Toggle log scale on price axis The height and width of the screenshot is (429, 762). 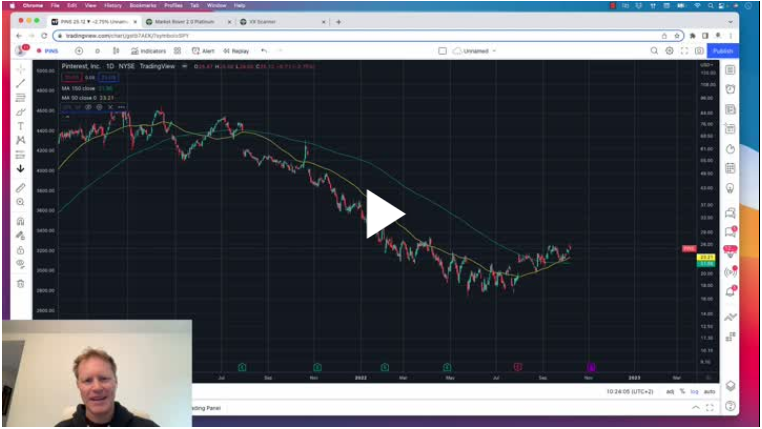click(694, 392)
